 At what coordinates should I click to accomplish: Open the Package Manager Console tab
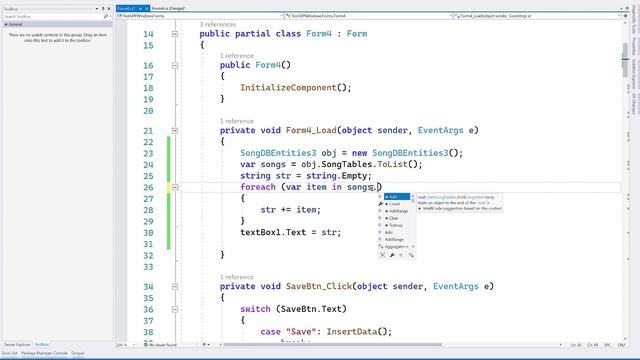pyautogui.click(x=44, y=353)
